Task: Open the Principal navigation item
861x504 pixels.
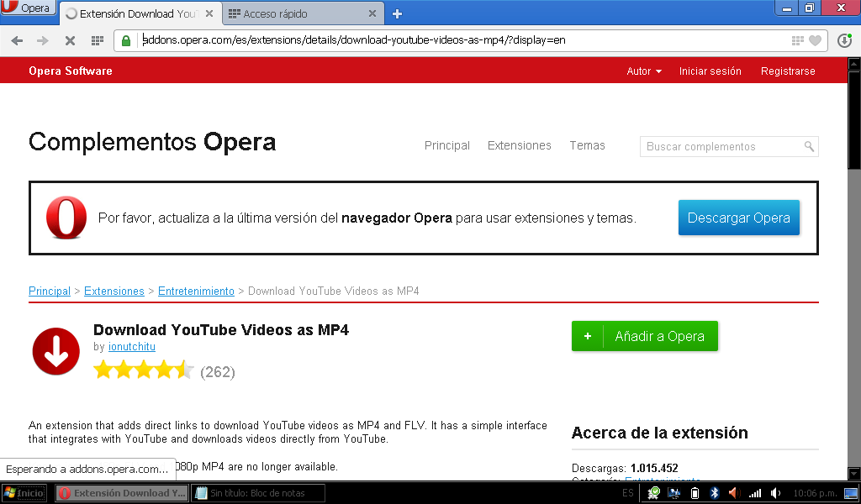Action: pyautogui.click(x=447, y=145)
